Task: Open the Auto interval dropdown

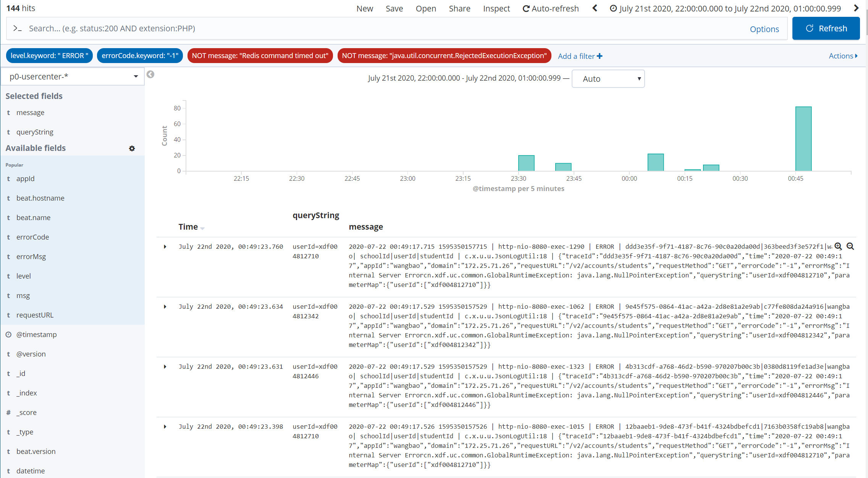Action: click(x=608, y=79)
